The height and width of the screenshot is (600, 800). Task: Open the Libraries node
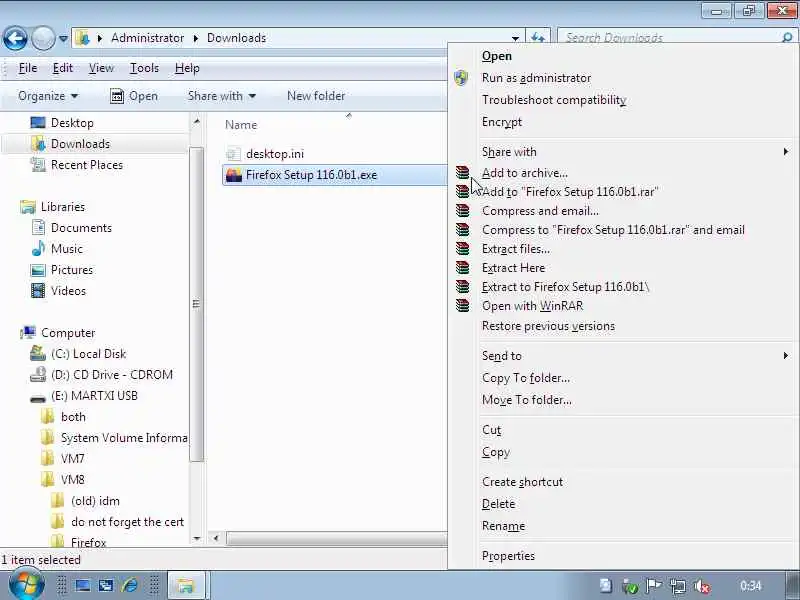click(62, 207)
